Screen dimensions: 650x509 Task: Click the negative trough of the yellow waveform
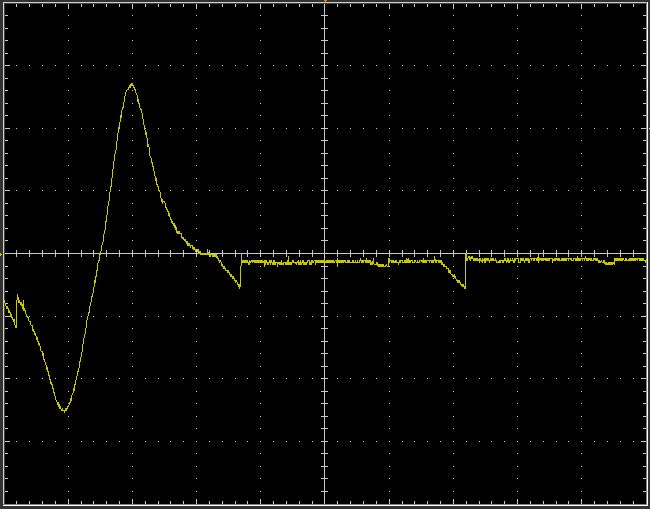tap(64, 410)
